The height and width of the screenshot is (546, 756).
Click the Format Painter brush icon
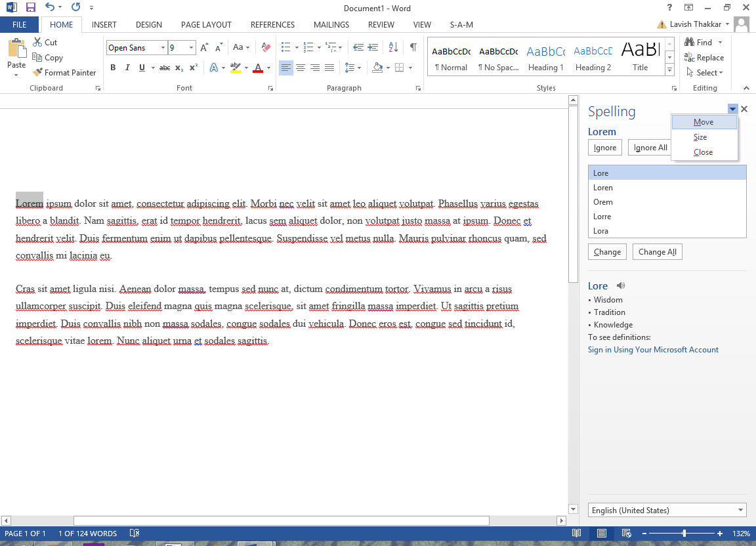(x=38, y=73)
